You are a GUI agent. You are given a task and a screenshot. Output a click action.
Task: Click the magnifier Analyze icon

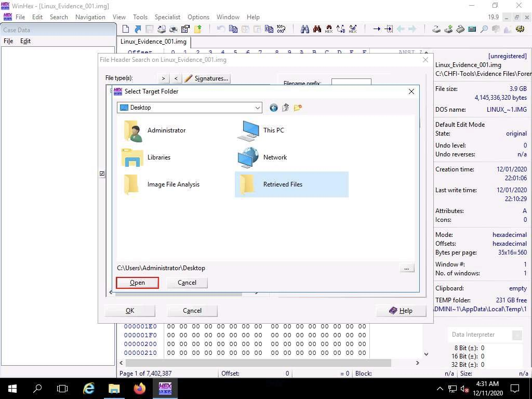click(x=484, y=29)
